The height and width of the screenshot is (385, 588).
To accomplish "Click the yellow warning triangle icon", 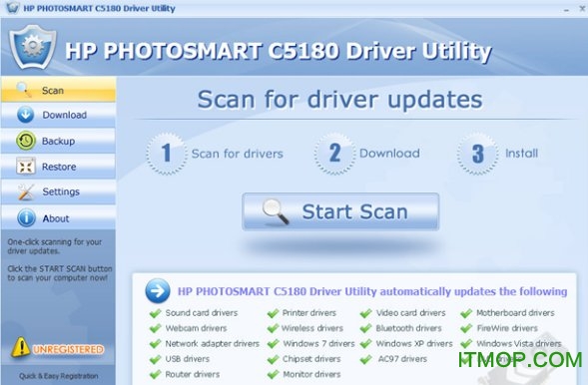I will coord(21,347).
